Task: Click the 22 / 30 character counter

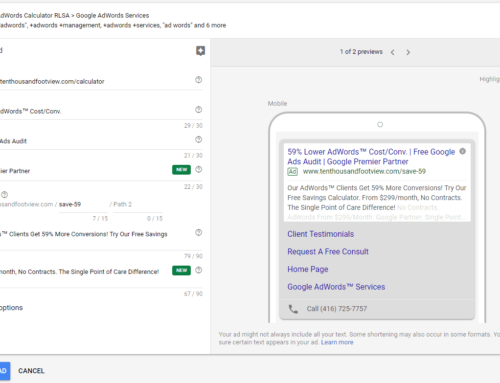Action: (193, 187)
